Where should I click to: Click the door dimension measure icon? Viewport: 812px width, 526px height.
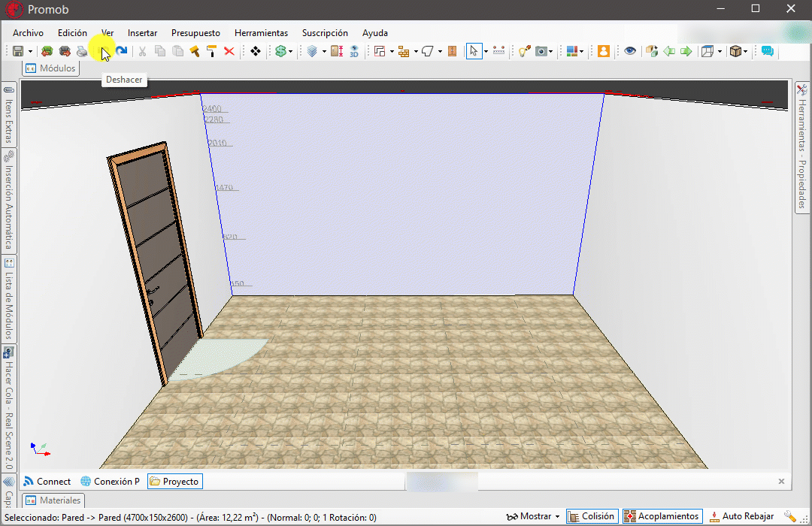(337, 51)
